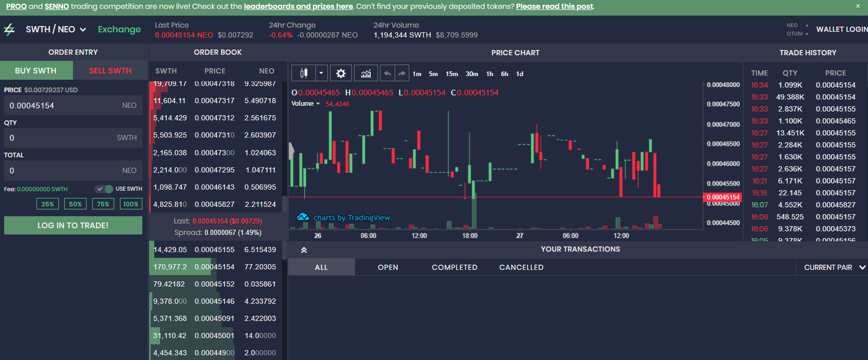Open the PROQ link in banner
The image size is (868, 360).
click(16, 6)
